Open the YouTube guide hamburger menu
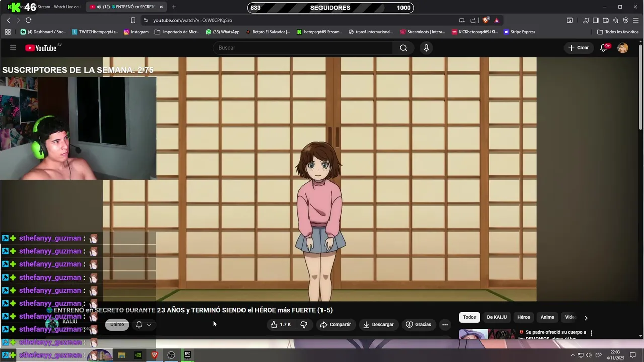 click(13, 48)
